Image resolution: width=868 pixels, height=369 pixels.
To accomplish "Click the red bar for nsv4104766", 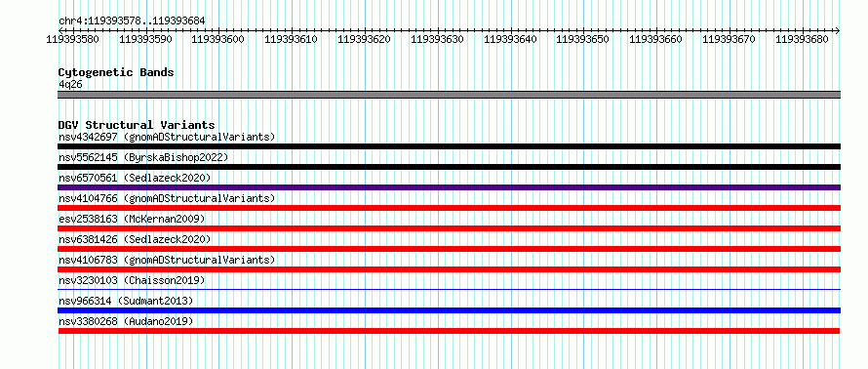I will pos(449,208).
